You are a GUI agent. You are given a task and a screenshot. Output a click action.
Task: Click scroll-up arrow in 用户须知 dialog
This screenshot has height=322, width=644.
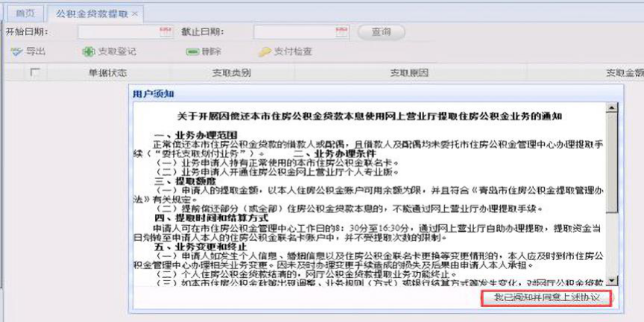612,108
